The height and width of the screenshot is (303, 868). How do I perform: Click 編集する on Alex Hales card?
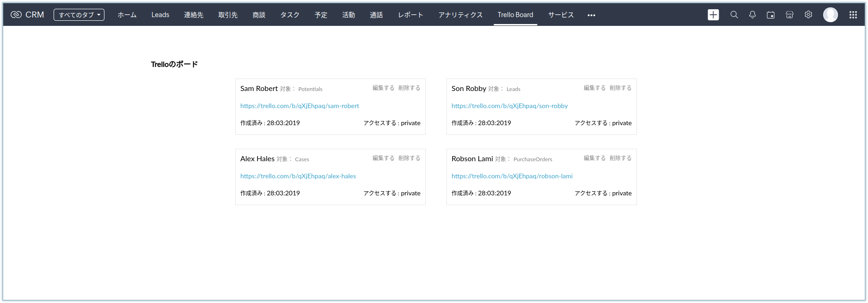pyautogui.click(x=384, y=158)
